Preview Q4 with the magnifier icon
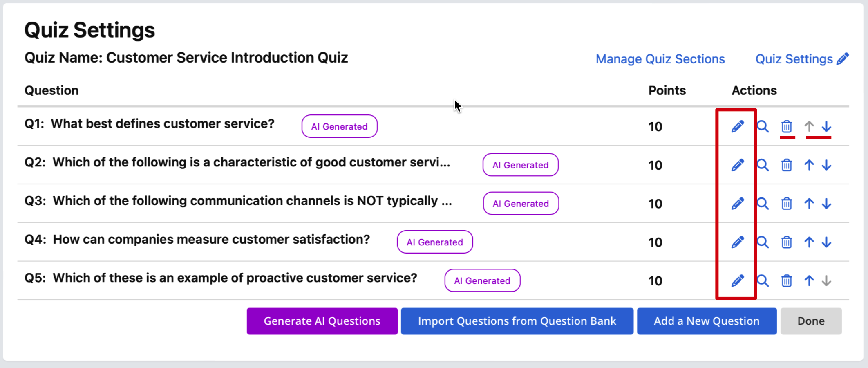The image size is (868, 368). tap(763, 242)
